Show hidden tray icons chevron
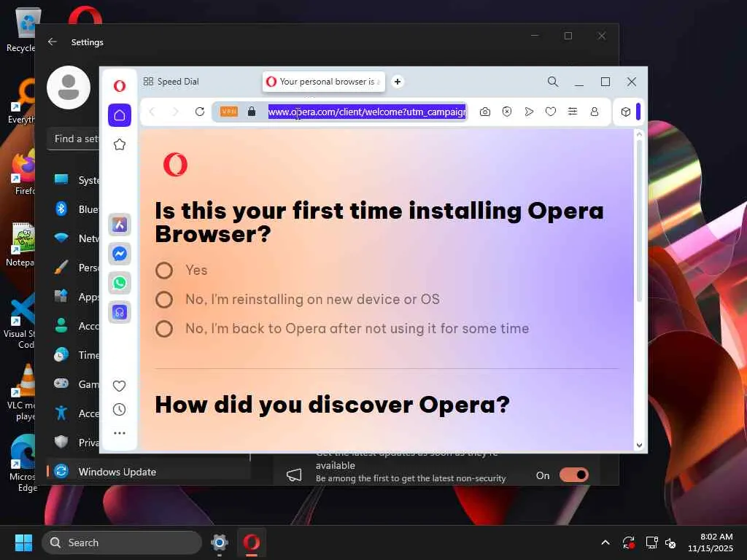This screenshot has height=560, width=747. (605, 542)
